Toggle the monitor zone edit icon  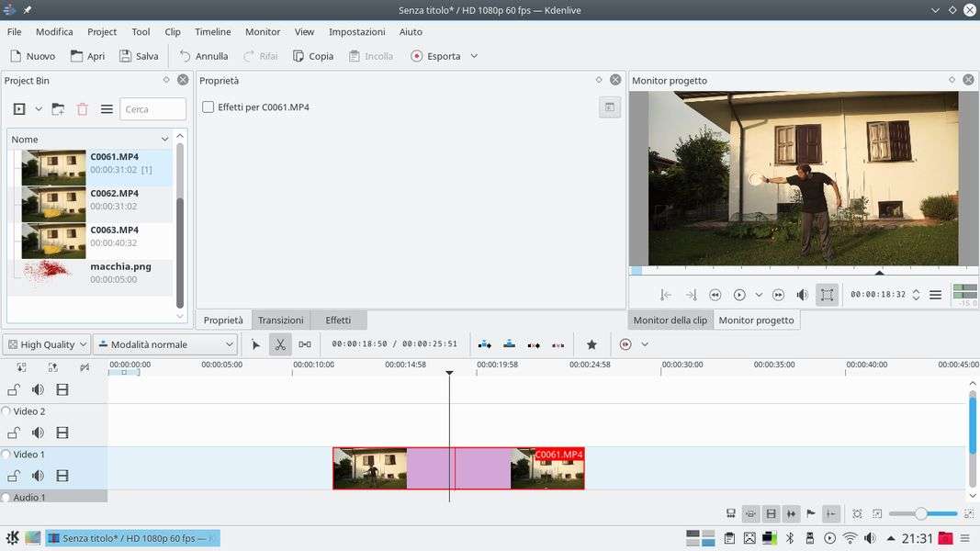coord(827,295)
